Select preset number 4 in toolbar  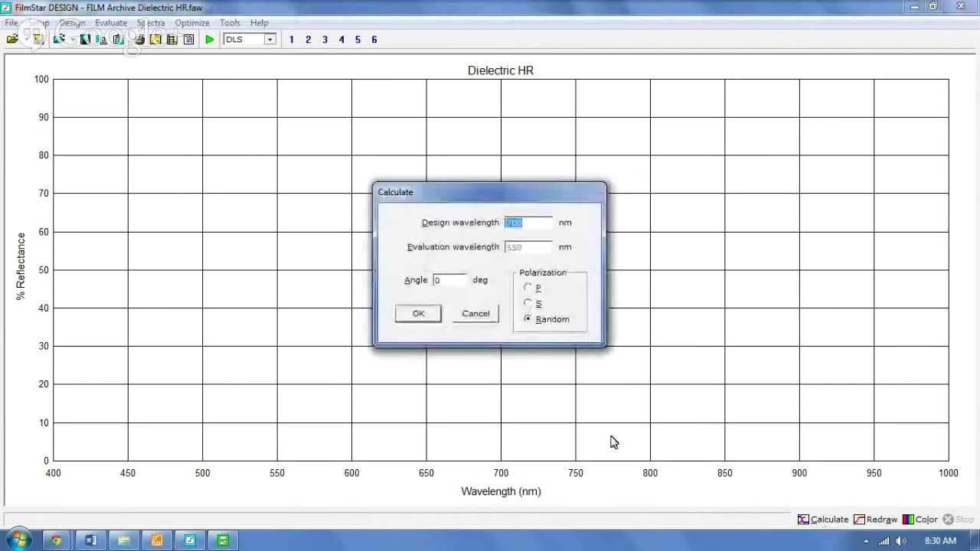341,39
